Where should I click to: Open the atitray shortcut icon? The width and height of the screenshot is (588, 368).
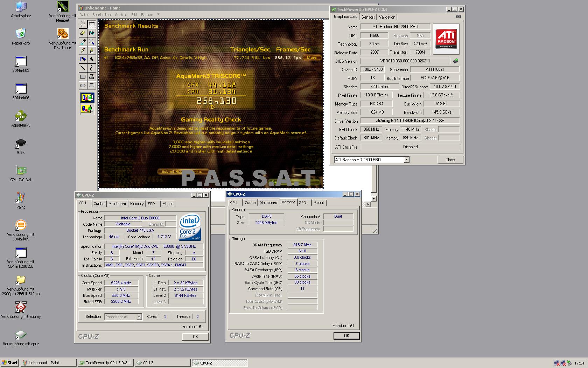(x=21, y=310)
